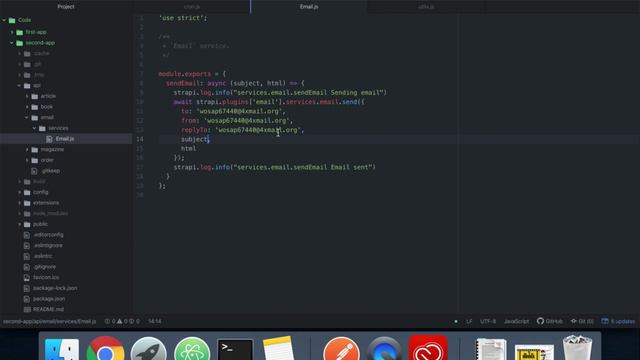Switch to the Email.js editor tab
The image size is (640, 360).
(x=309, y=7)
